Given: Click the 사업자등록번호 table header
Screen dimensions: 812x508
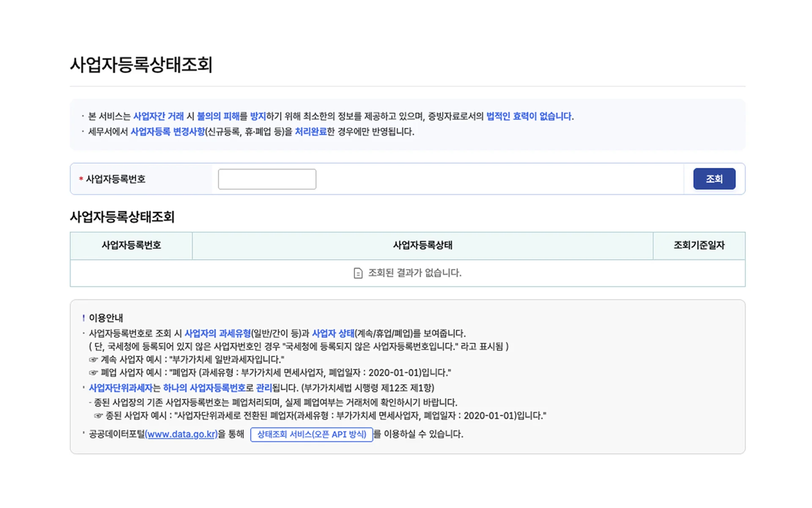Looking at the screenshot, I should click(131, 246).
